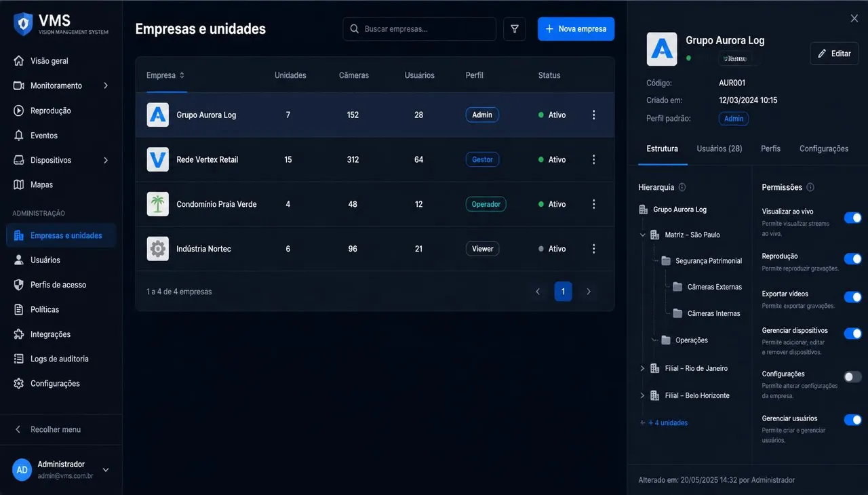Screen dimensions: 868x495
Task: Switch to the Usuários (28) tab
Action: pos(719,148)
